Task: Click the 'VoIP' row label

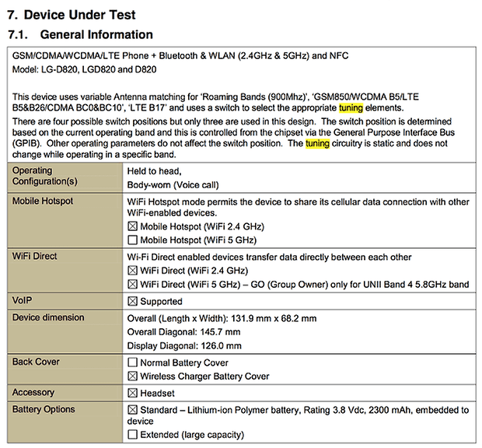Action: 22,300
